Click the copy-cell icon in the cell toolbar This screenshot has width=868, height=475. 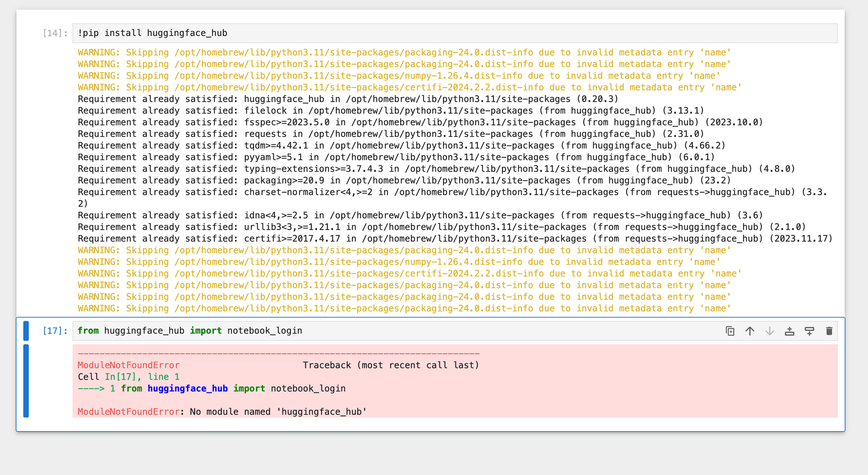(x=730, y=331)
